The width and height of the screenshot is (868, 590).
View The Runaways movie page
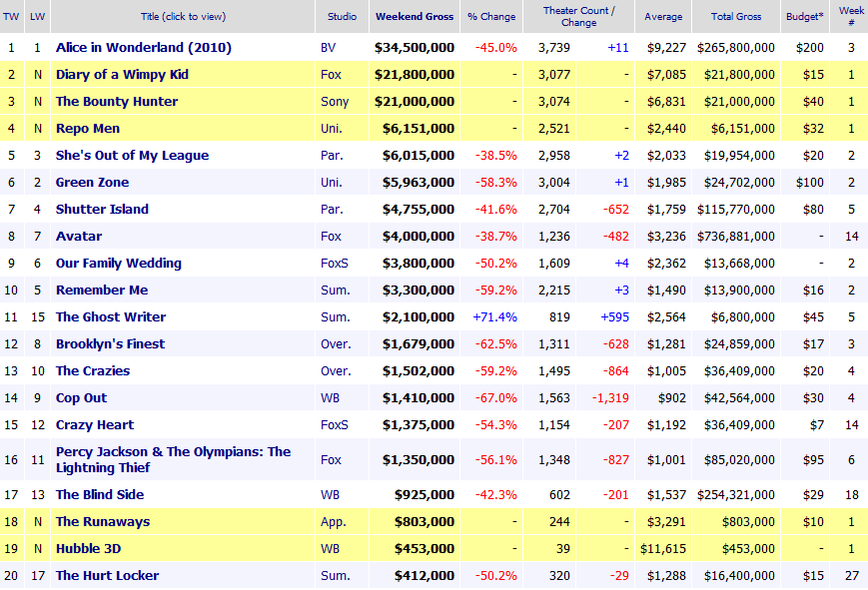point(103,522)
